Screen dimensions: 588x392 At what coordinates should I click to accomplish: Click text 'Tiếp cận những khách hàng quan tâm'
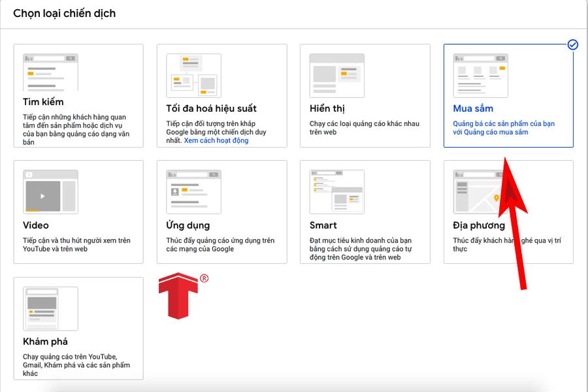(74, 121)
